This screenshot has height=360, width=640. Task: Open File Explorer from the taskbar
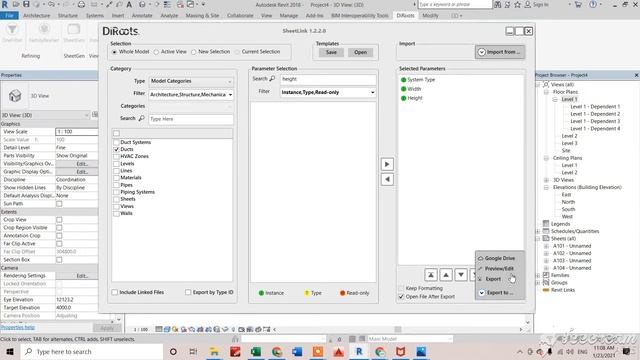pyautogui.click(x=214, y=351)
